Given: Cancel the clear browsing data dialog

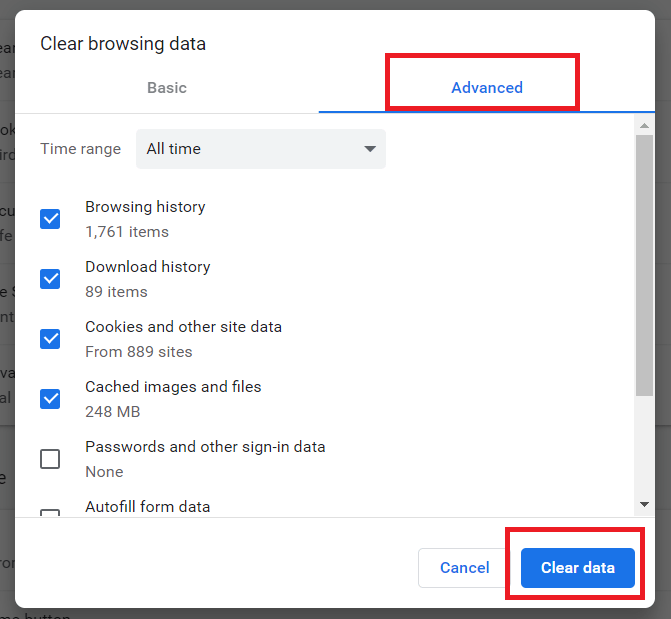Looking at the screenshot, I should (x=464, y=568).
